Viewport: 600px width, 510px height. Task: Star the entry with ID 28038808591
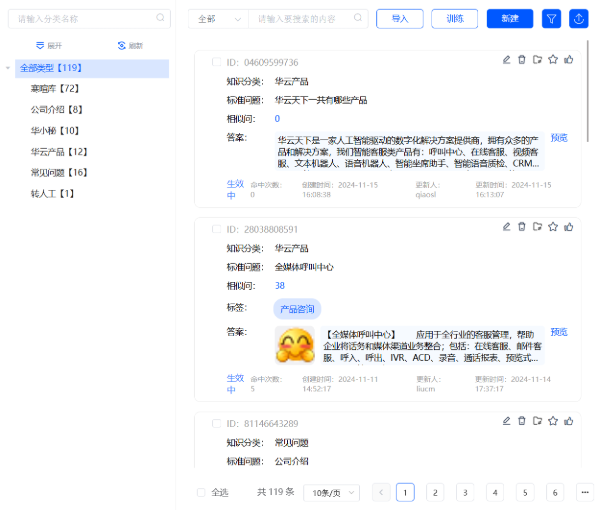click(553, 227)
